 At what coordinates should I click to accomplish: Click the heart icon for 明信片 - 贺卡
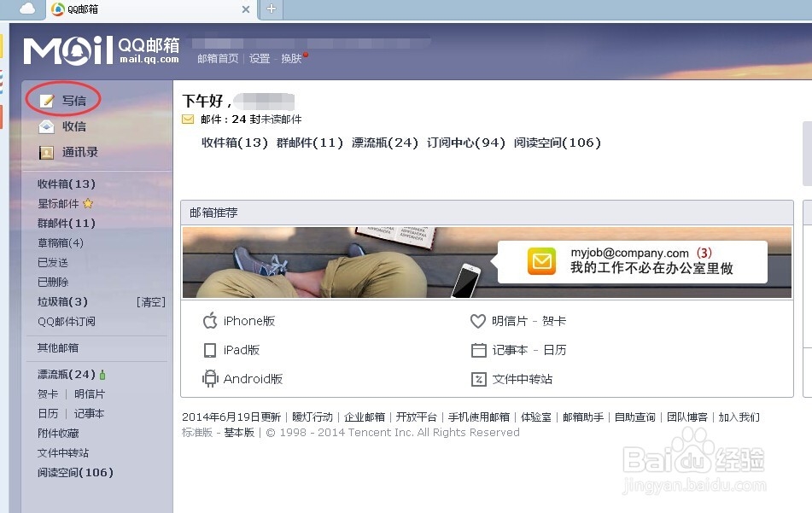click(x=478, y=321)
